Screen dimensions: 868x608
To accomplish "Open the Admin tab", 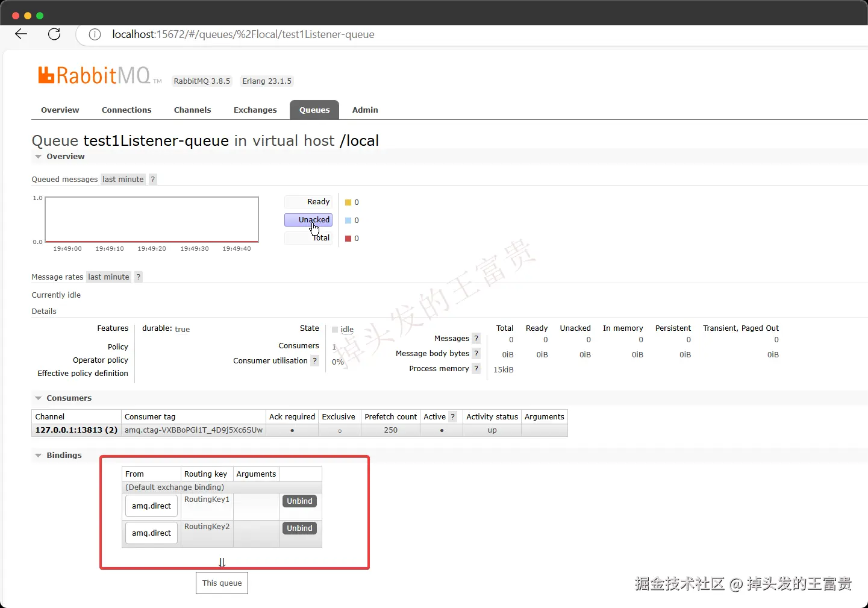I will pos(365,110).
